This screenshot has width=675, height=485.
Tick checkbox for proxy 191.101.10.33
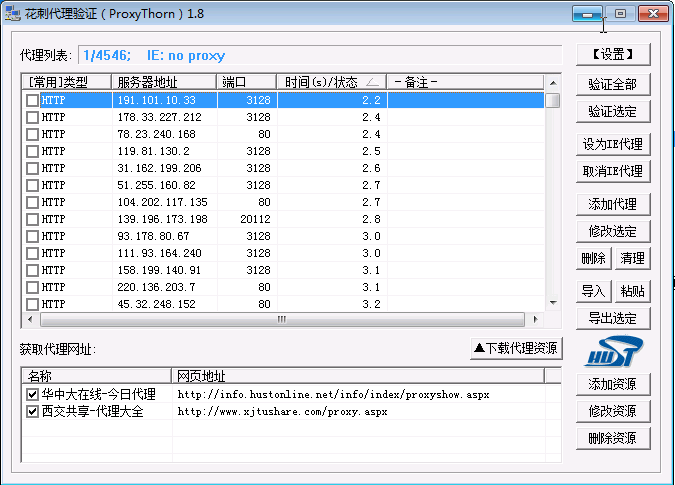tap(32, 100)
